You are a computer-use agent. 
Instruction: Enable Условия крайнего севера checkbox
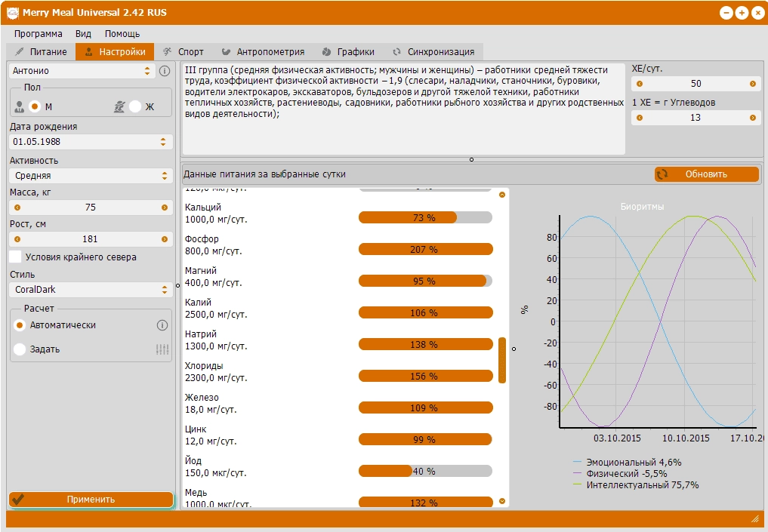point(16,257)
